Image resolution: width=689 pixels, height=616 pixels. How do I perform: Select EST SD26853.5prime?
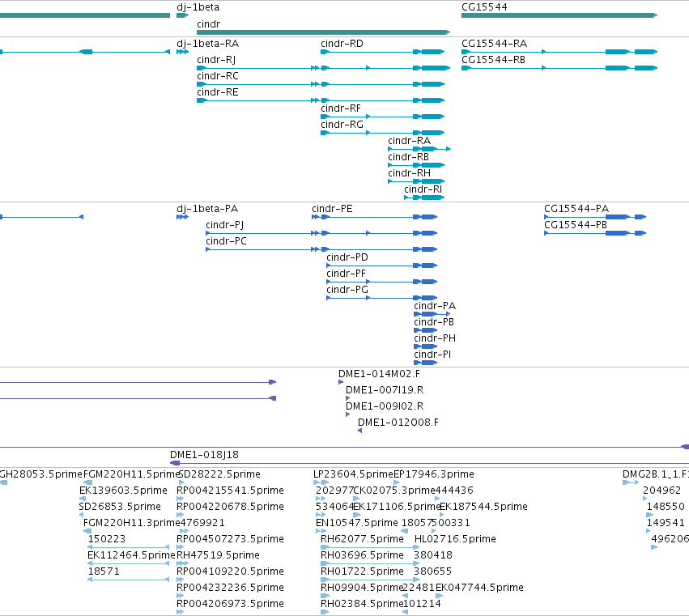(x=81, y=515)
